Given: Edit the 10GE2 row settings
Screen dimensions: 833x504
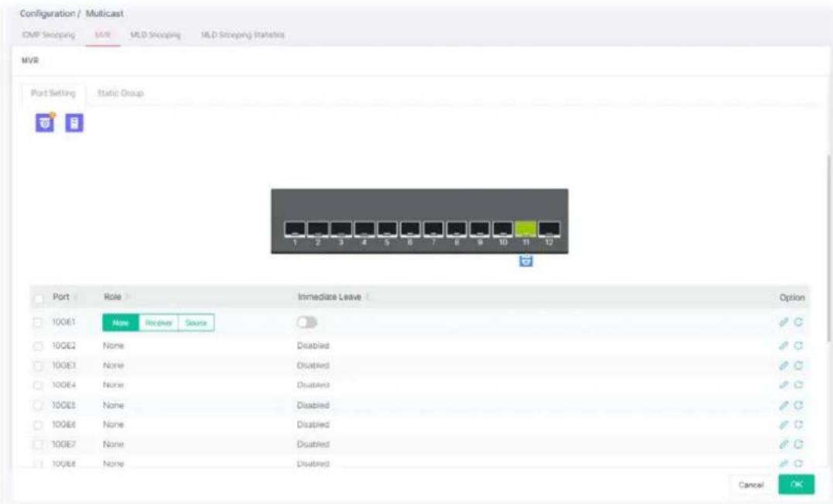Looking at the screenshot, I should 783,346.
